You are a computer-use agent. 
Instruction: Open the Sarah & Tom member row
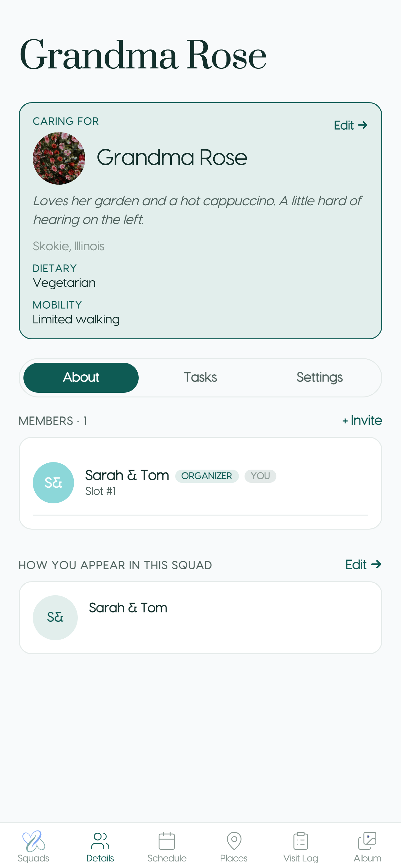click(x=200, y=483)
